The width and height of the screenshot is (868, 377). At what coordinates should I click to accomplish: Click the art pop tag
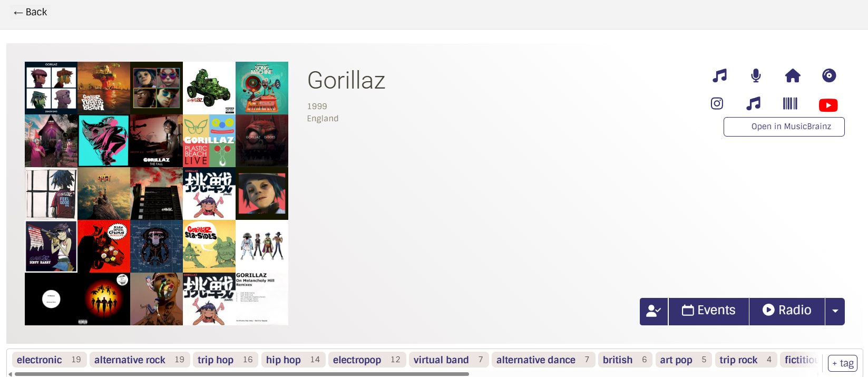click(x=676, y=360)
